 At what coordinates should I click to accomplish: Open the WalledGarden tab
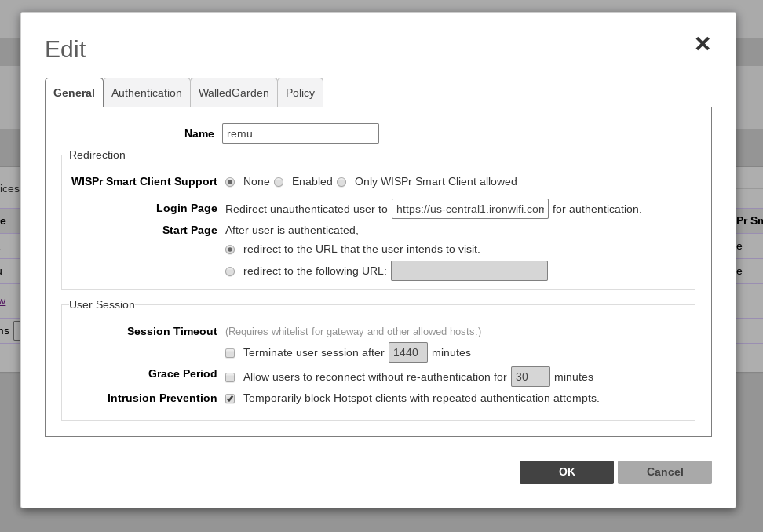pos(233,93)
